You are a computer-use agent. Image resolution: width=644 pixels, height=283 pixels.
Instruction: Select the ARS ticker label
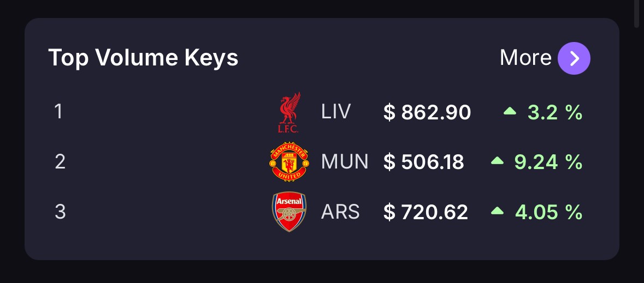tap(340, 212)
